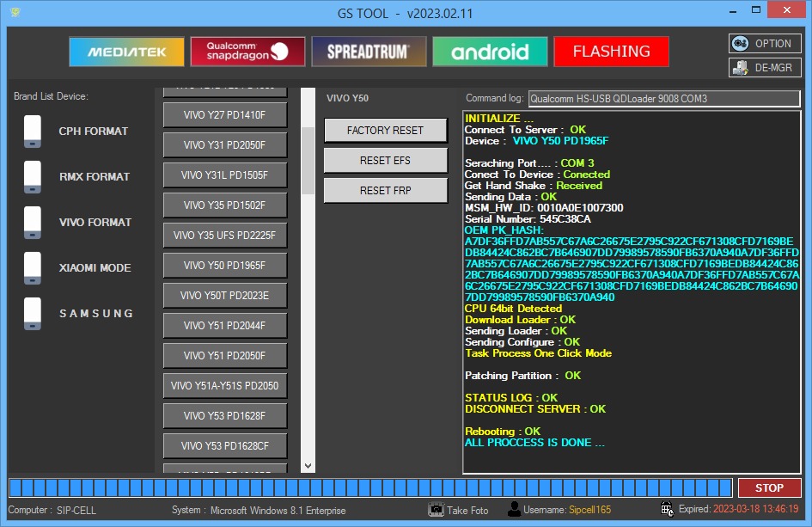
Task: Click the username Sipcell165
Action: (589, 510)
